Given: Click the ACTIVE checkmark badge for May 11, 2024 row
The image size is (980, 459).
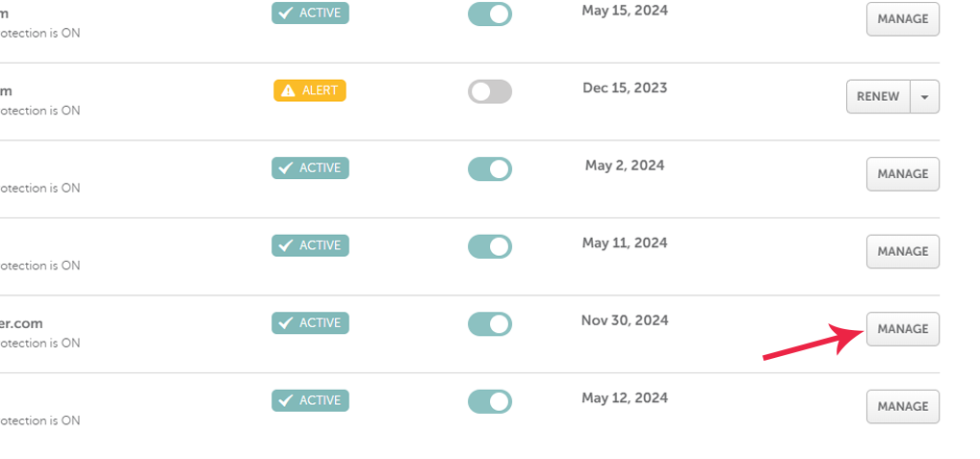Looking at the screenshot, I should [x=310, y=245].
